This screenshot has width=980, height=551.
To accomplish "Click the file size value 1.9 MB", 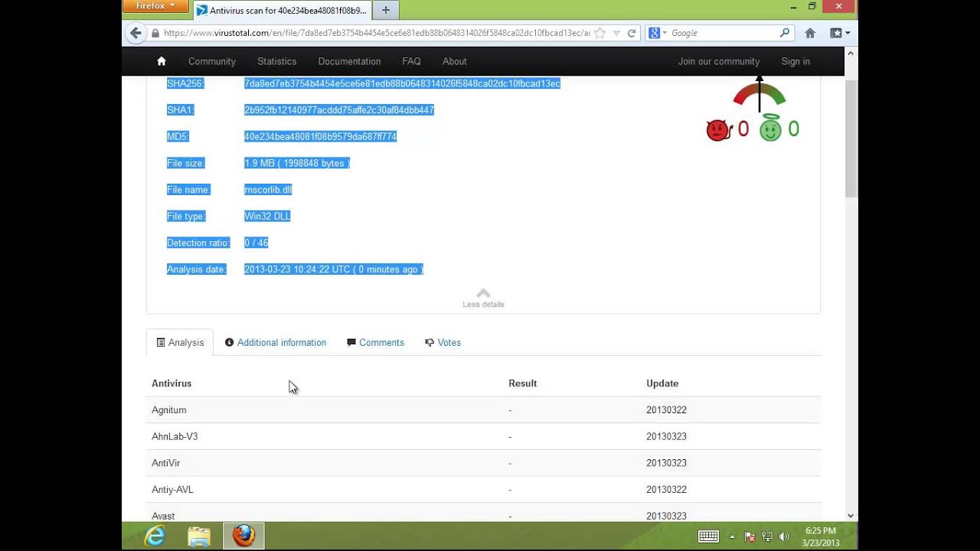I will pos(296,163).
